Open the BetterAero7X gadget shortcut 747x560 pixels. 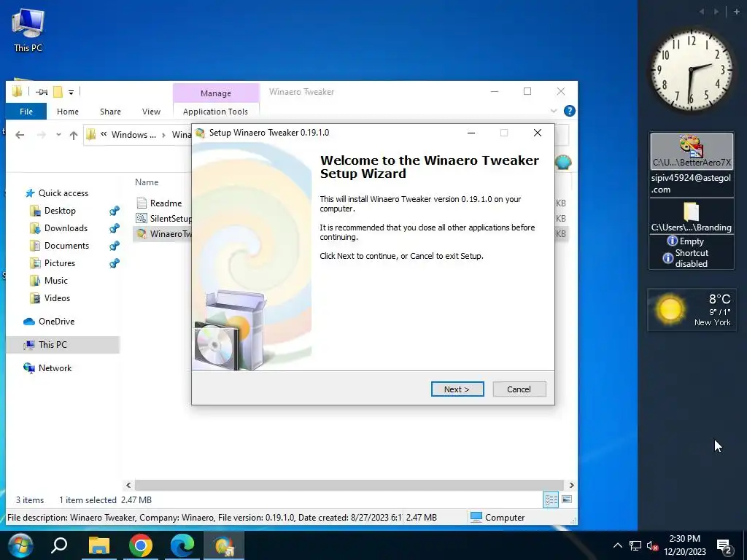pyautogui.click(x=692, y=151)
